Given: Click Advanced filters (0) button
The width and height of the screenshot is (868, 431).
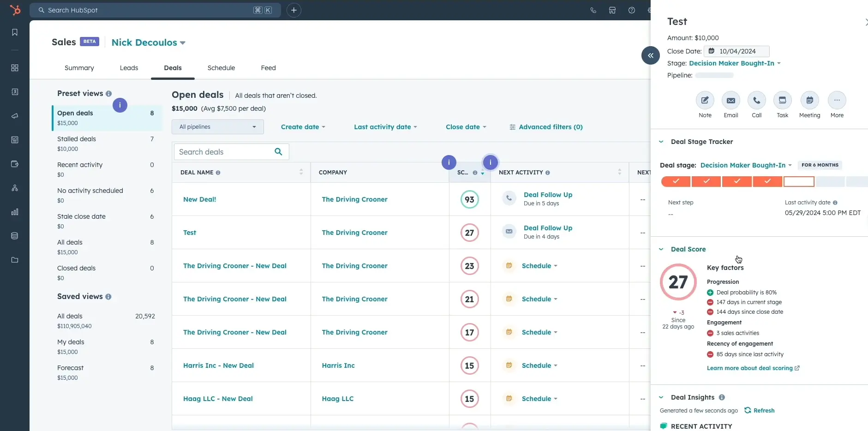Looking at the screenshot, I should [x=546, y=127].
